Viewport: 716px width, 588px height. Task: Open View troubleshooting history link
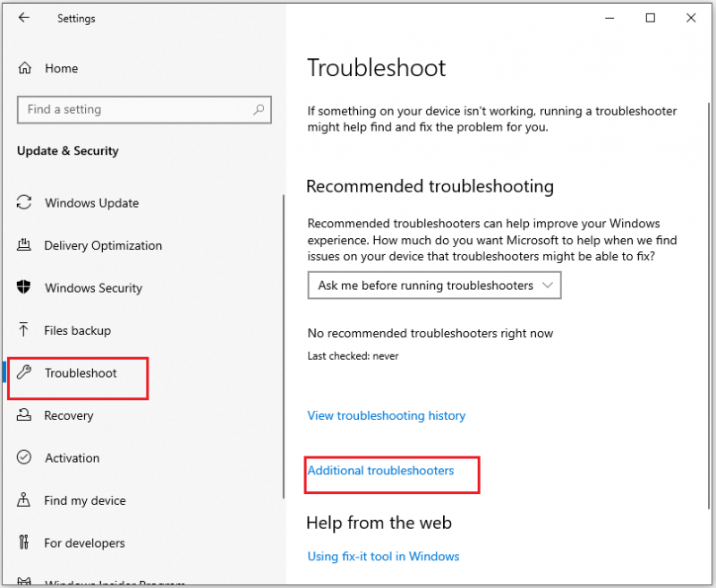pyautogui.click(x=387, y=415)
